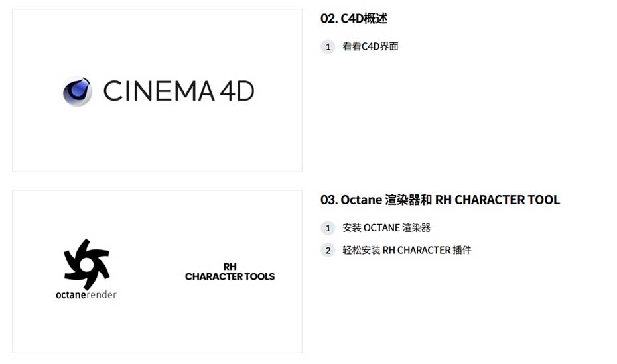Select chapter heading 02. C4D概述
Viewport: 617px width, 364px height.
click(x=354, y=19)
